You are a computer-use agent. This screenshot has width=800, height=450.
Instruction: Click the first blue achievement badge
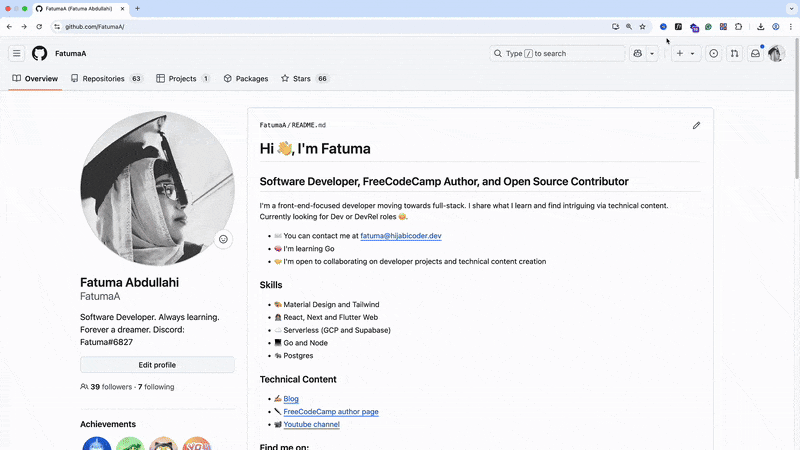96,444
